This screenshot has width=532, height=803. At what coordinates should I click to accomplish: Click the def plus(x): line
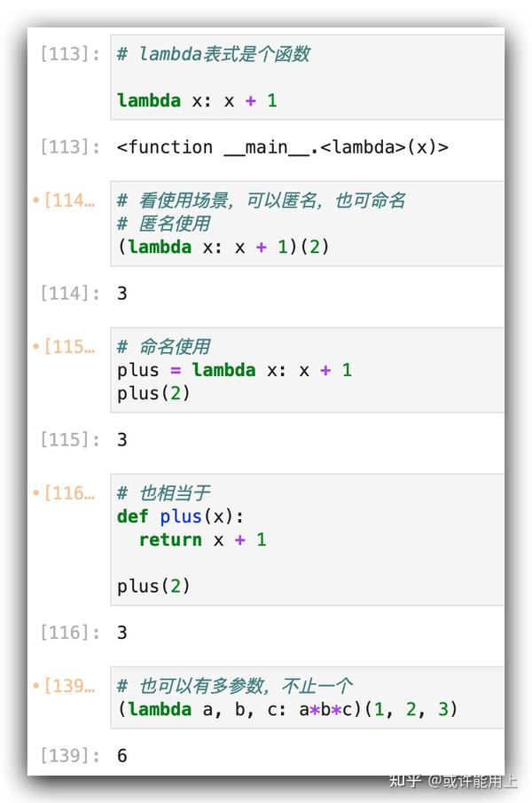click(x=181, y=516)
